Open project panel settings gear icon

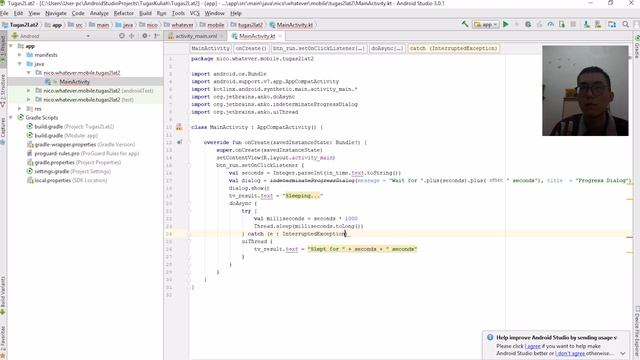[145, 36]
